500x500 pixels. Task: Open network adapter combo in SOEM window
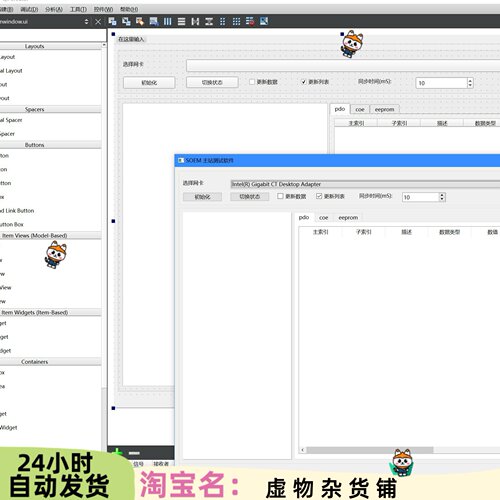point(365,184)
